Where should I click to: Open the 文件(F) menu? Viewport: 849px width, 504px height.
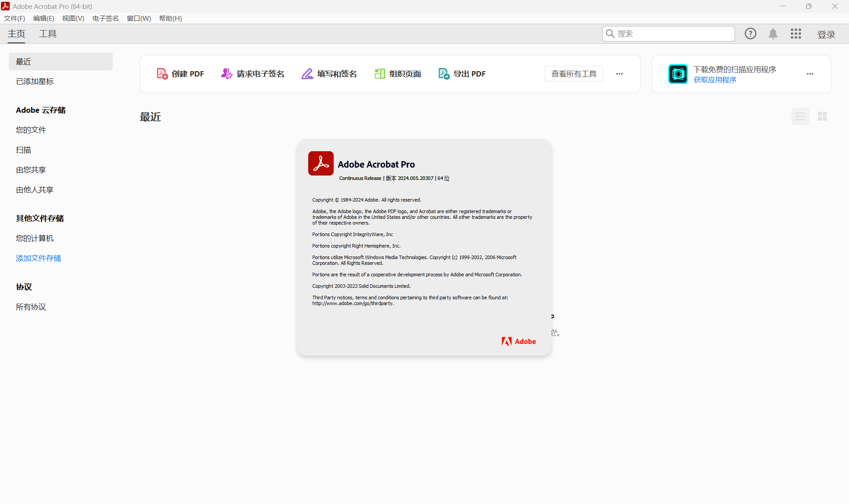[15, 18]
